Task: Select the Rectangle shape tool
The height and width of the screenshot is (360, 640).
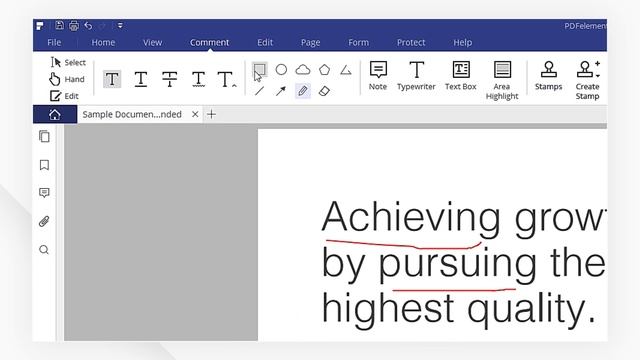Action: 260,70
